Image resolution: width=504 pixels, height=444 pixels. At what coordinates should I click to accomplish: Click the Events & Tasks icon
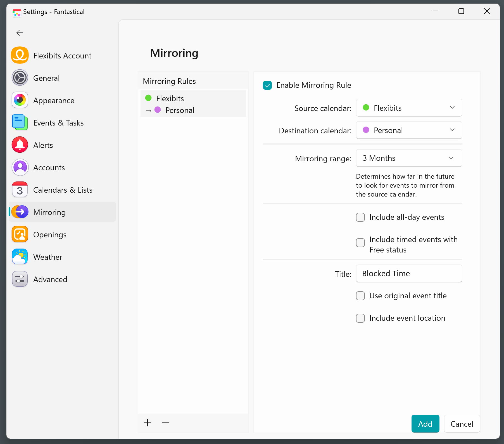point(20,122)
